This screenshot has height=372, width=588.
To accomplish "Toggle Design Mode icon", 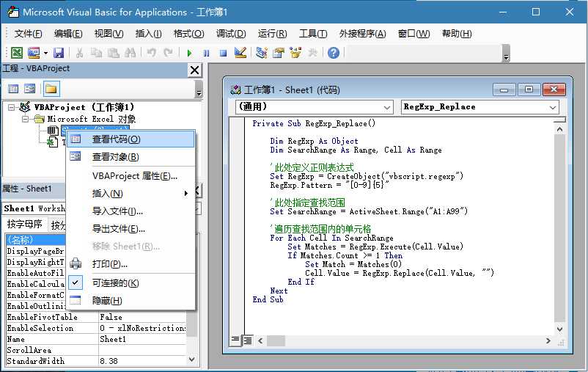I will click(240, 53).
